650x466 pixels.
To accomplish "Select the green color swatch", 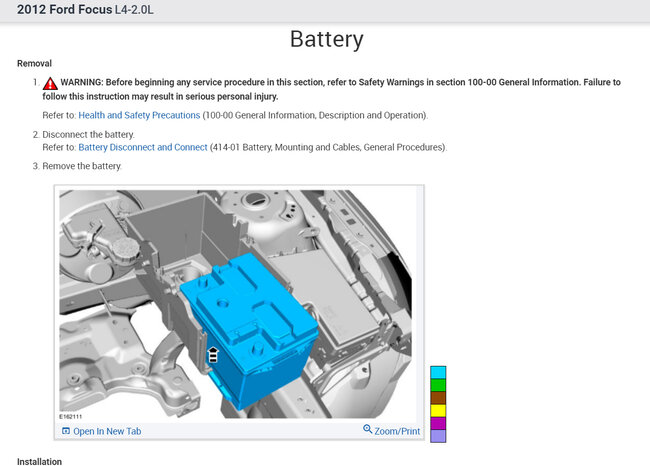I will click(438, 385).
